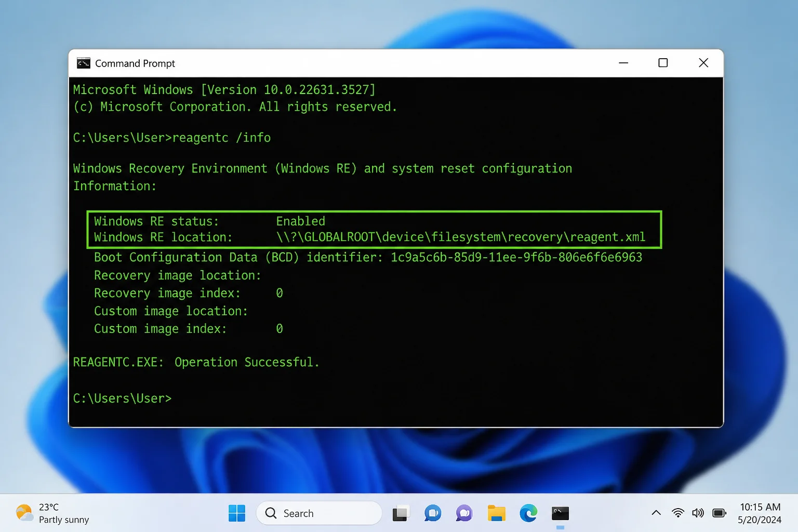The image size is (798, 532).
Task: Click the 'Partly sunny' weather text
Action: point(64,520)
